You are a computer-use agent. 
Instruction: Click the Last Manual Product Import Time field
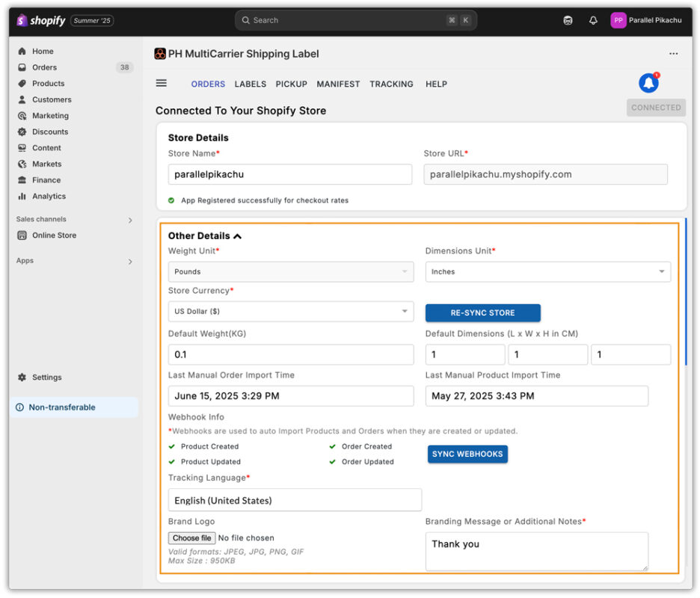537,396
